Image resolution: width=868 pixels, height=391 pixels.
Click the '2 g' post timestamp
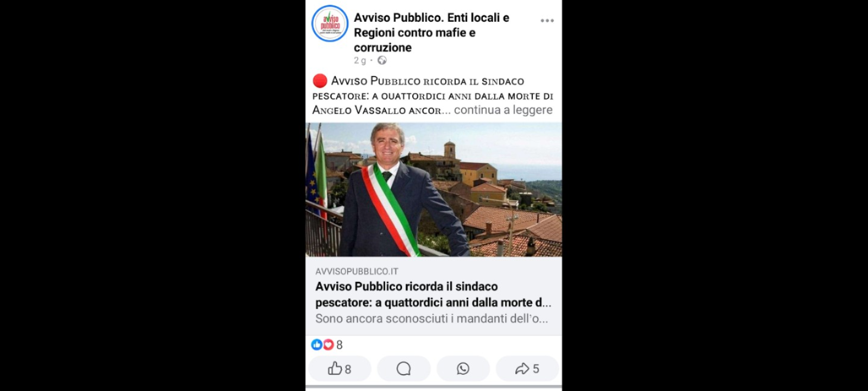pyautogui.click(x=360, y=60)
